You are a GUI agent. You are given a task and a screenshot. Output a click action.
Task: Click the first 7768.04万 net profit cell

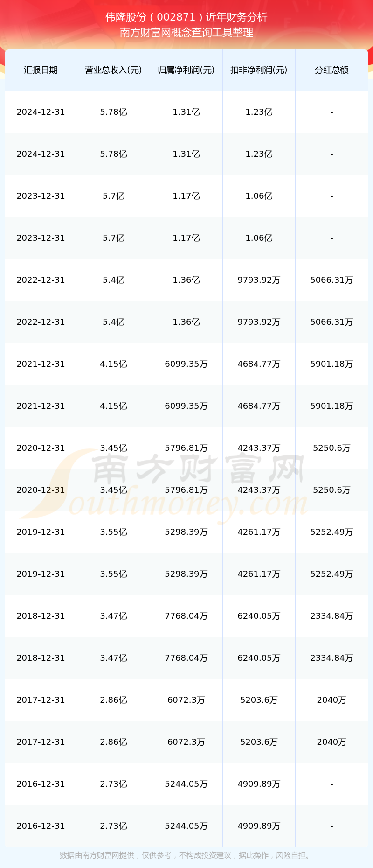click(x=186, y=616)
